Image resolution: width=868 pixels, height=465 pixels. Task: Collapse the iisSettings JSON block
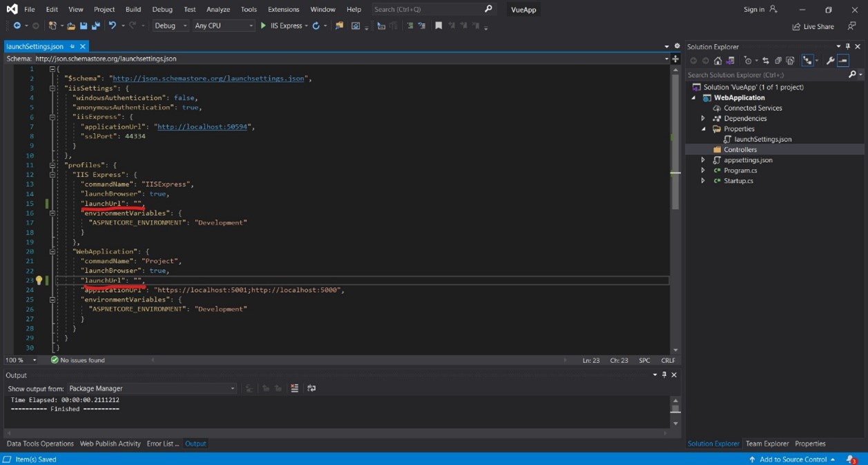(x=52, y=88)
